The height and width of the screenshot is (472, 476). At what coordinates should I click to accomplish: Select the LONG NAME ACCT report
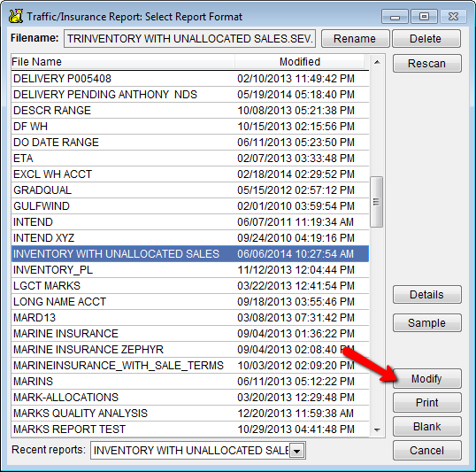click(190, 302)
